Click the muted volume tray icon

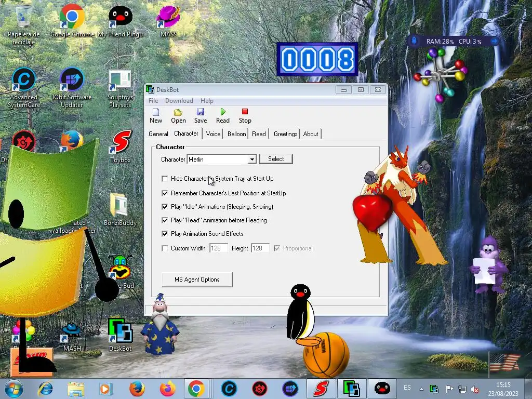pos(475,389)
